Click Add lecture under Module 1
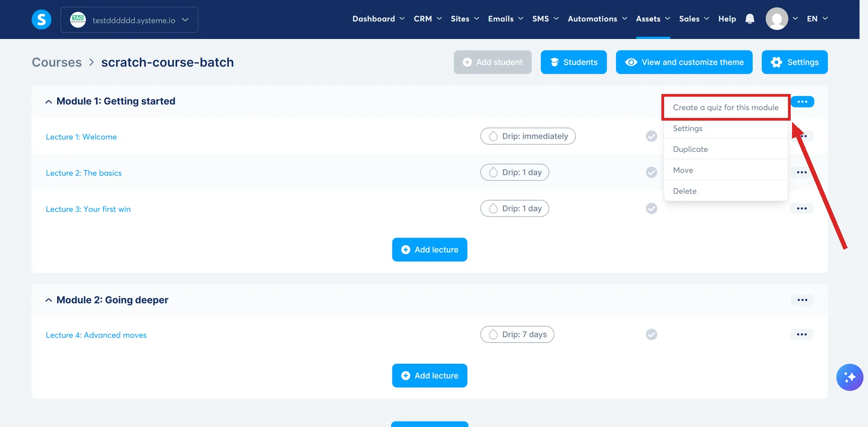This screenshot has width=868, height=427. (x=429, y=249)
